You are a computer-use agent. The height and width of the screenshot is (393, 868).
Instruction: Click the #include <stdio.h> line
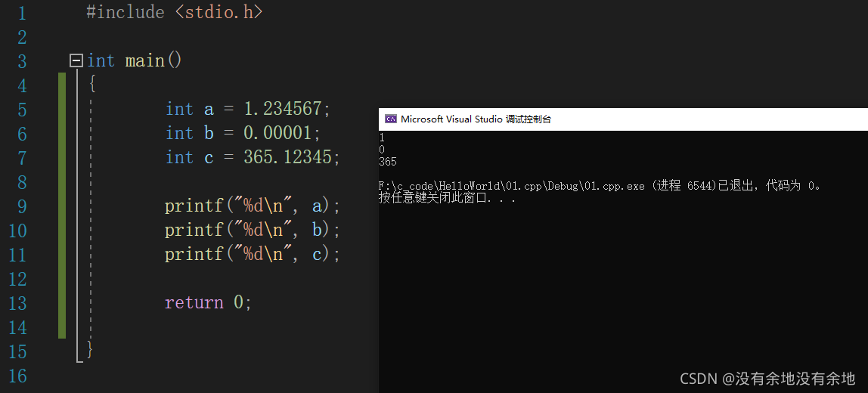[x=175, y=12]
